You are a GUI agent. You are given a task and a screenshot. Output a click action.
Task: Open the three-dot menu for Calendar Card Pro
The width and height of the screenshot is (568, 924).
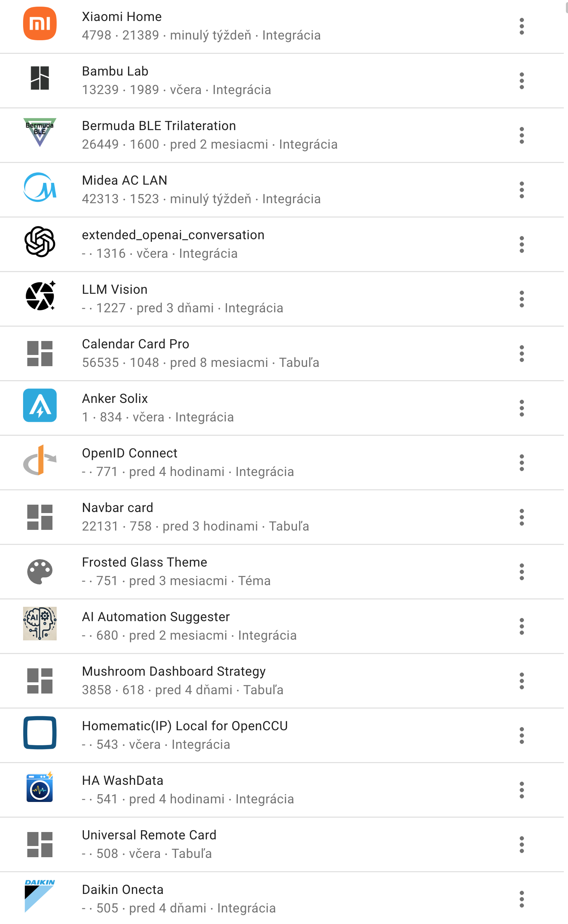point(521,354)
